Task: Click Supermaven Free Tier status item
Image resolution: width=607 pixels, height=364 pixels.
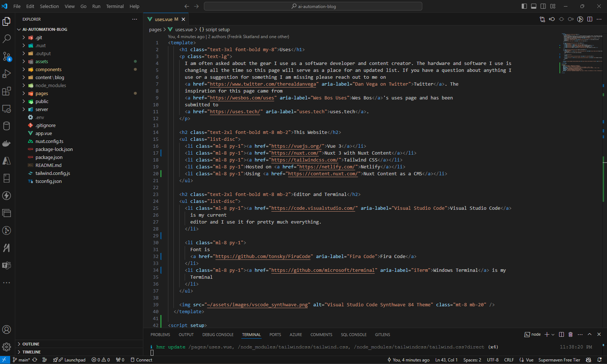Action: [x=559, y=360]
